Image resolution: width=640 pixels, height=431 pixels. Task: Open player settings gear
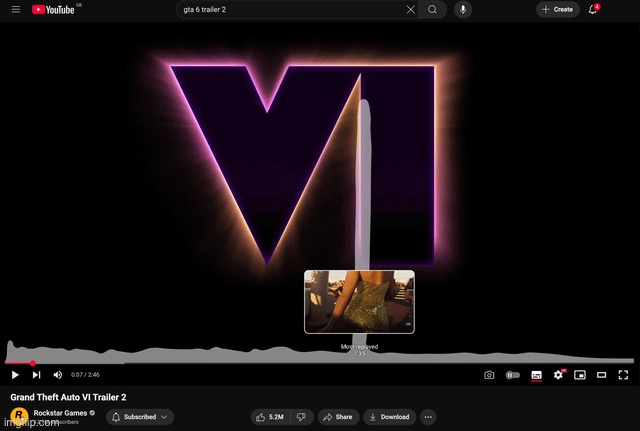point(558,375)
